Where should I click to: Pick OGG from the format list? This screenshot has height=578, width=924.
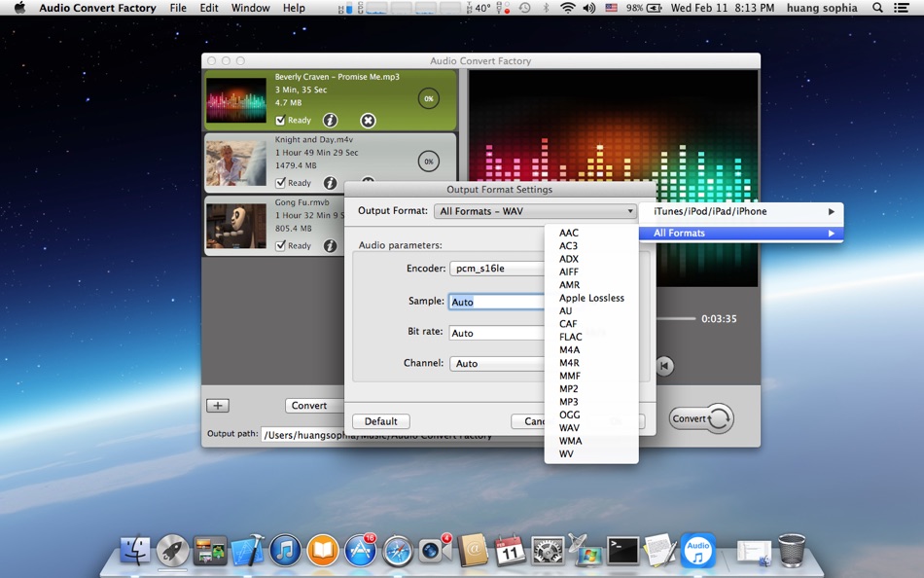coord(591,415)
